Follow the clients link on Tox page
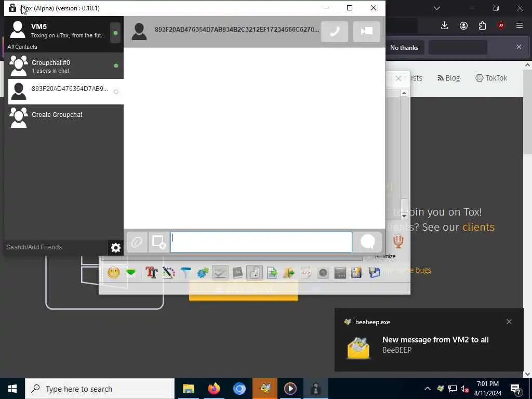 click(x=478, y=227)
